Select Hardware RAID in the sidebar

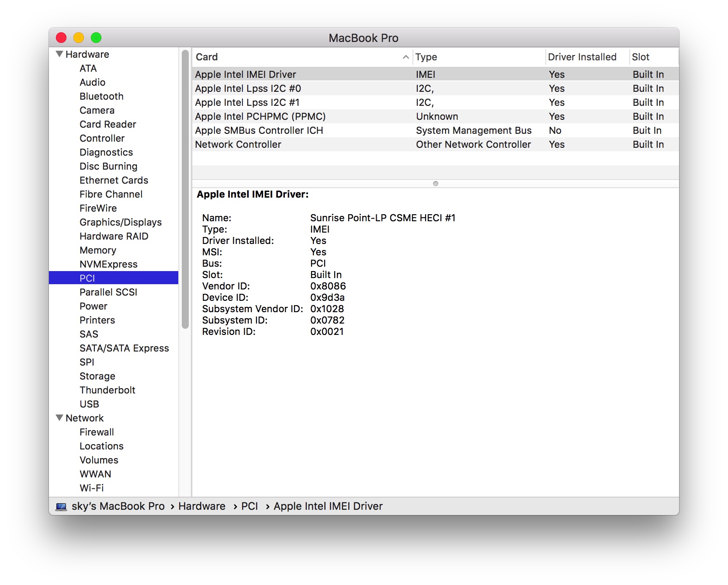coord(114,236)
